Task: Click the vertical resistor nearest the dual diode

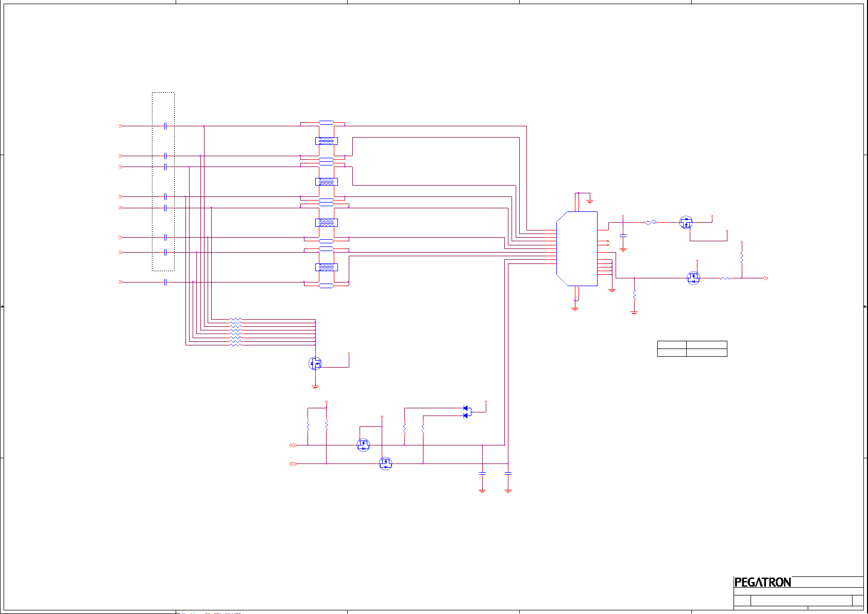Action: pos(423,428)
